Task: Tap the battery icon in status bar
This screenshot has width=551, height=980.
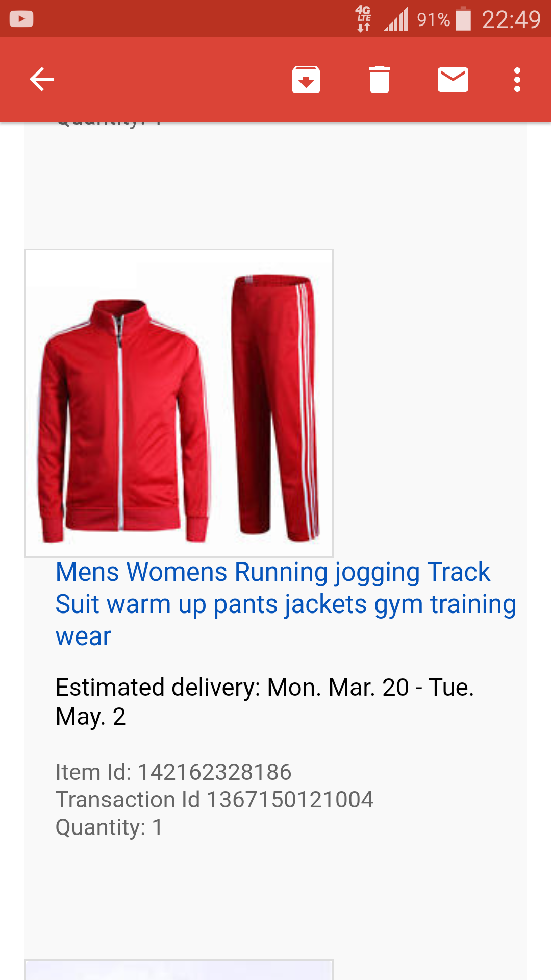Action: [463, 19]
